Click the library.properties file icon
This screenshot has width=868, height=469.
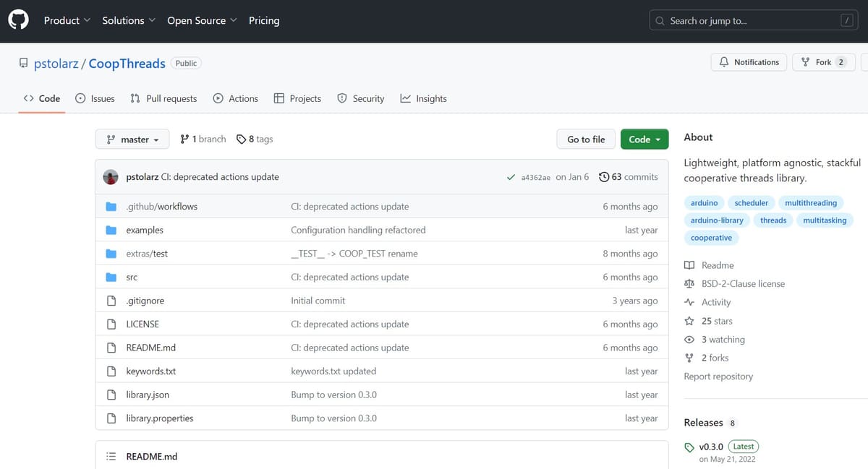[x=111, y=418]
